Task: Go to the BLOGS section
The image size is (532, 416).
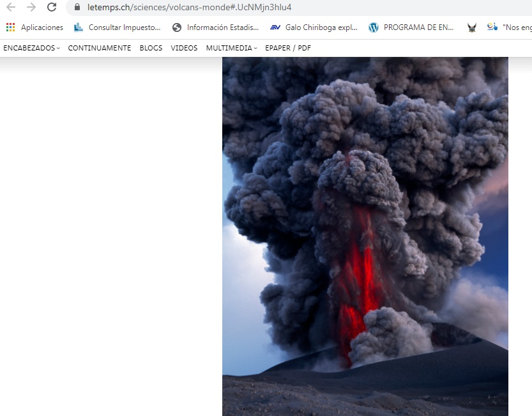Action: [x=151, y=48]
